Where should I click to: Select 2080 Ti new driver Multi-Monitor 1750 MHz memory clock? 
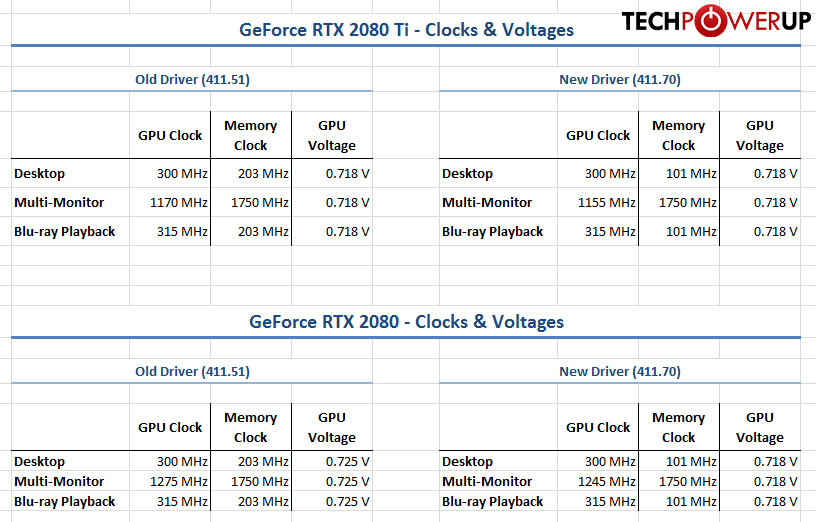pos(688,202)
